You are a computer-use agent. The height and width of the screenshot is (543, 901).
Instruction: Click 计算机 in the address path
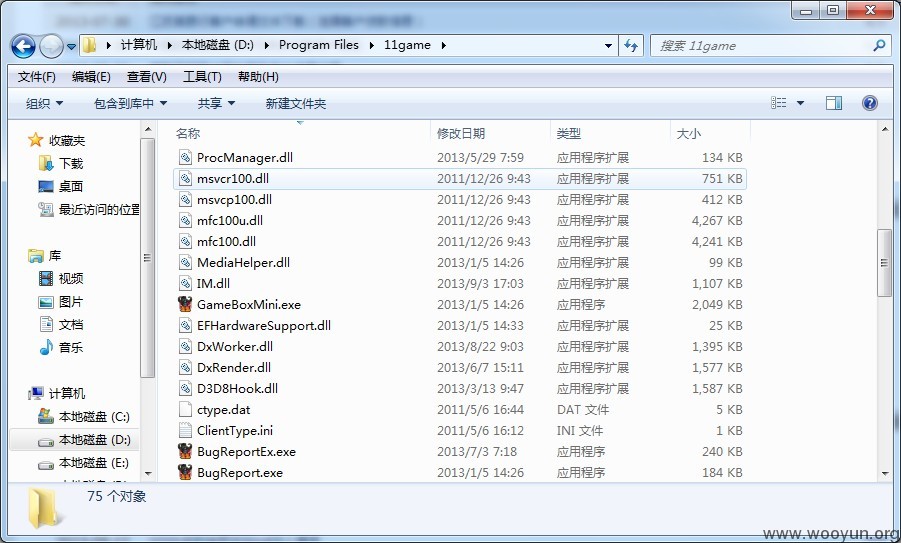(138, 45)
